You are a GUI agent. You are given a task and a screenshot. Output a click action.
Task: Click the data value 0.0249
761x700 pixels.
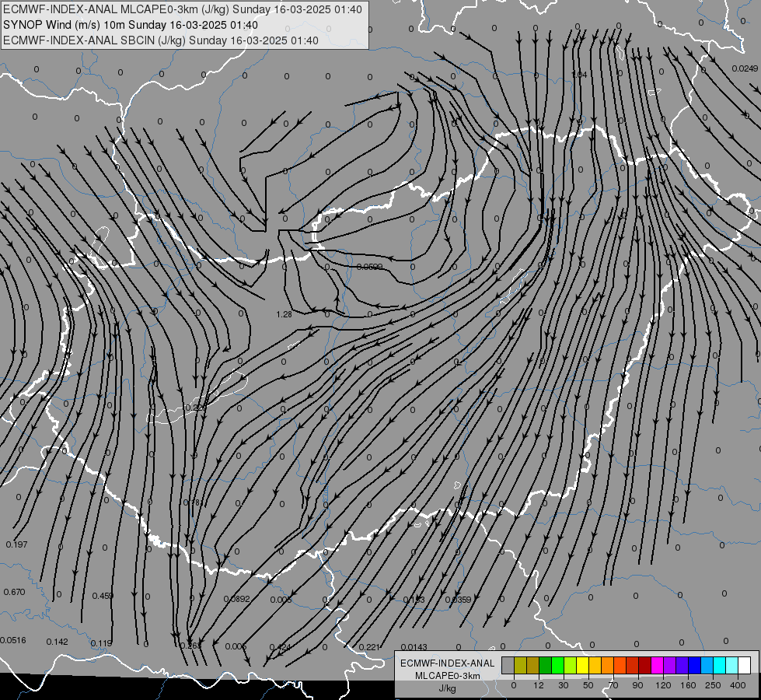tap(745, 68)
